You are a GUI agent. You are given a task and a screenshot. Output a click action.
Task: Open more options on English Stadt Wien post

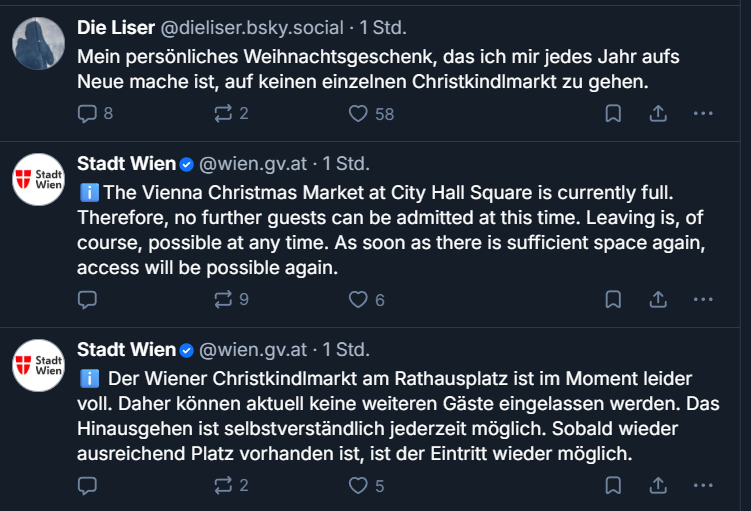click(x=703, y=299)
